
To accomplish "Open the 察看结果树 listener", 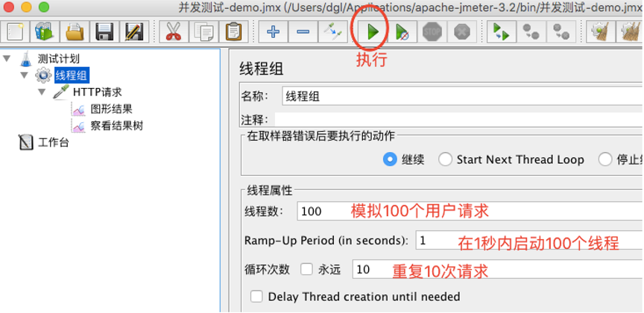I will tap(116, 126).
